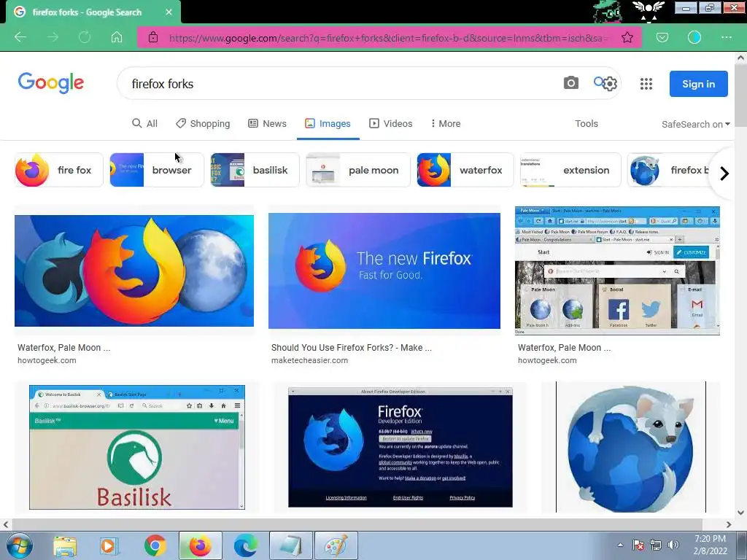Select the Images tab
The width and height of the screenshot is (747, 560).
pyautogui.click(x=328, y=124)
